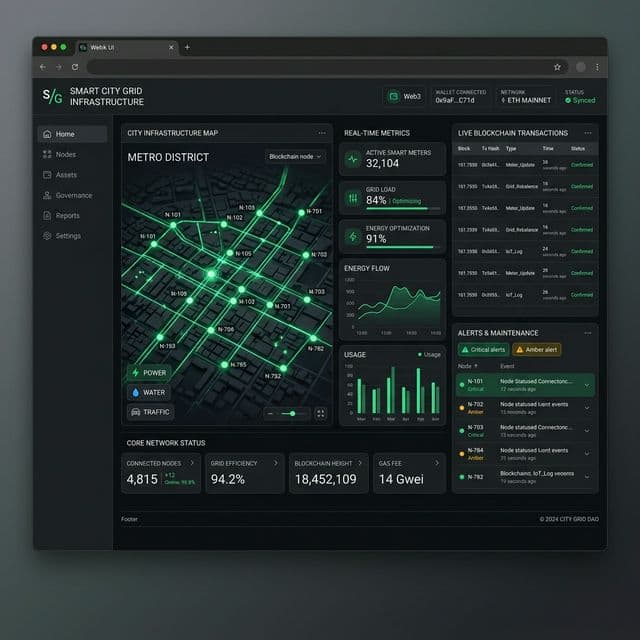The height and width of the screenshot is (640, 640).
Task: Expand the N-782 alert row
Action: click(x=587, y=477)
